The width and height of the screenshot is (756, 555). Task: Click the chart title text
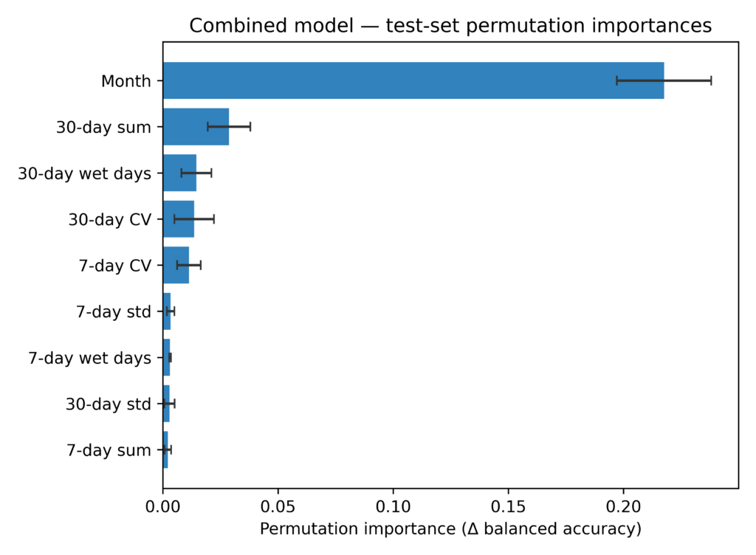450,26
